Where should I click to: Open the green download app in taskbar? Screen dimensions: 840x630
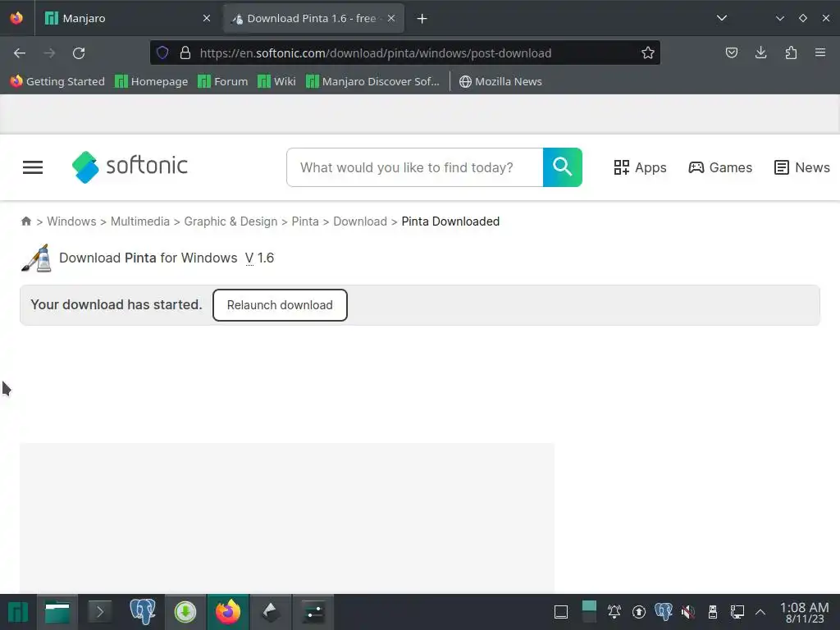185,612
